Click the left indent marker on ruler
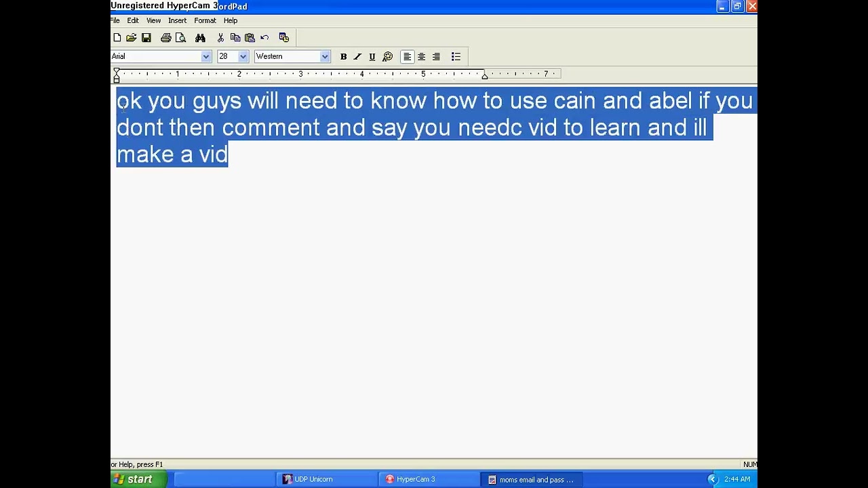Viewport: 868px width, 488px height. click(x=117, y=75)
